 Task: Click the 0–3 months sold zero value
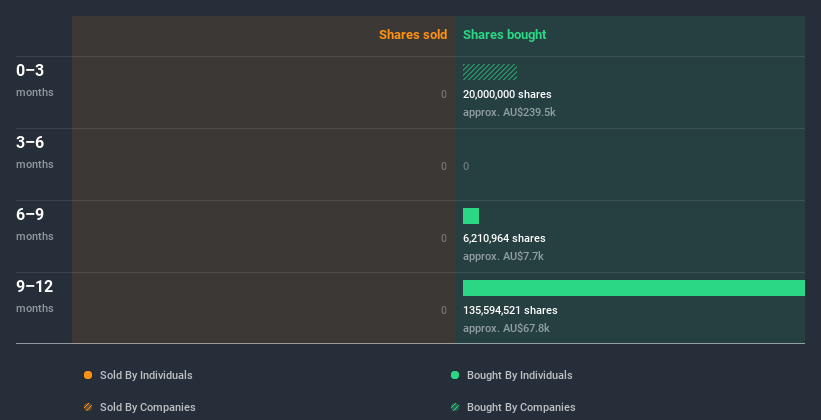click(444, 94)
